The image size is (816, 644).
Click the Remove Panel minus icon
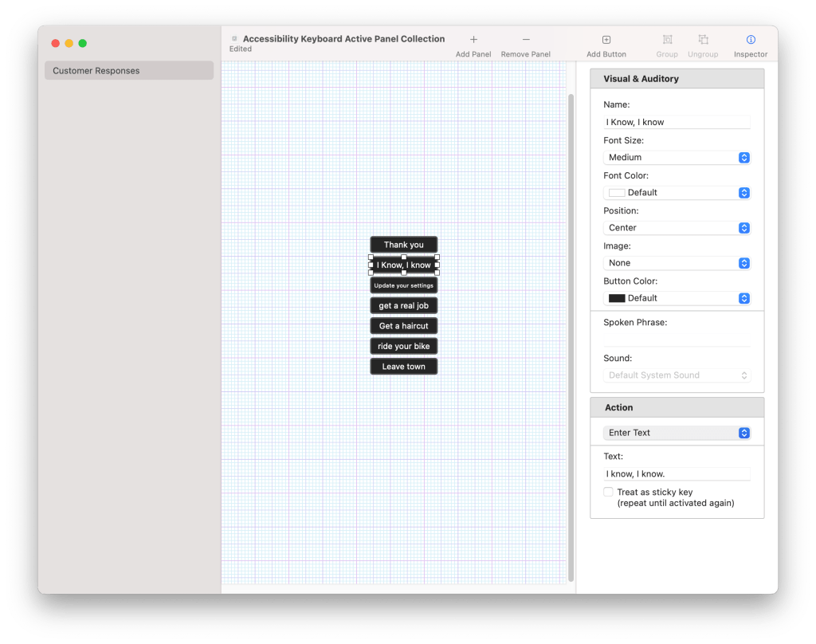point(526,40)
